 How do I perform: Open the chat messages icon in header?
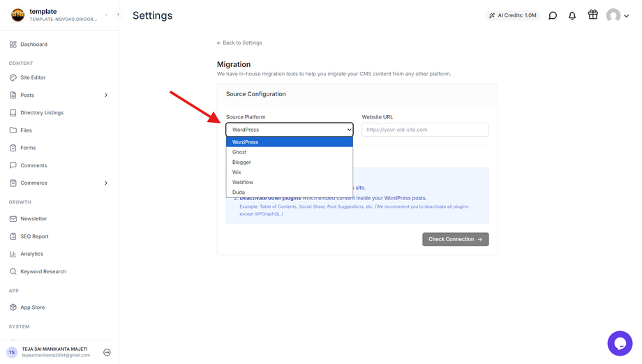point(553,15)
